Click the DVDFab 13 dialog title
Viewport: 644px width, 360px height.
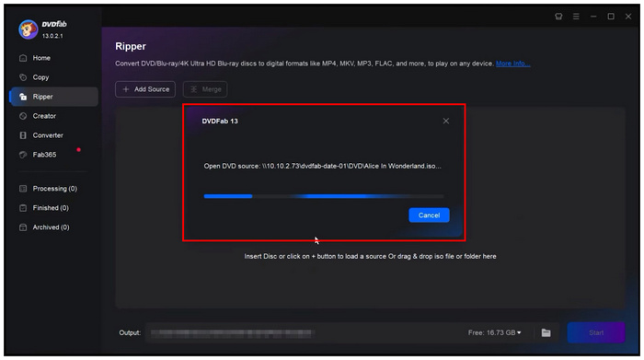(220, 122)
